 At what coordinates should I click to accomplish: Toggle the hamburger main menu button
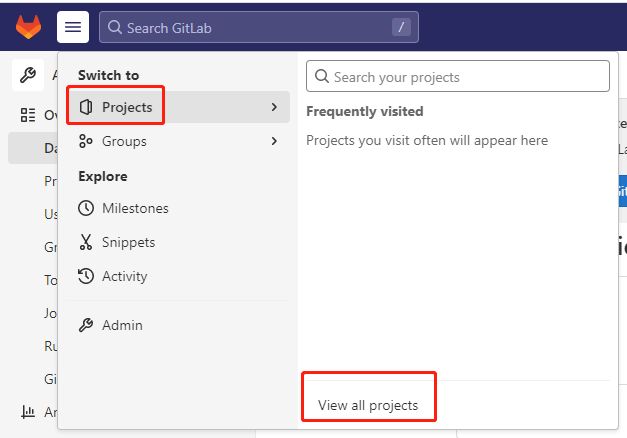click(x=73, y=27)
